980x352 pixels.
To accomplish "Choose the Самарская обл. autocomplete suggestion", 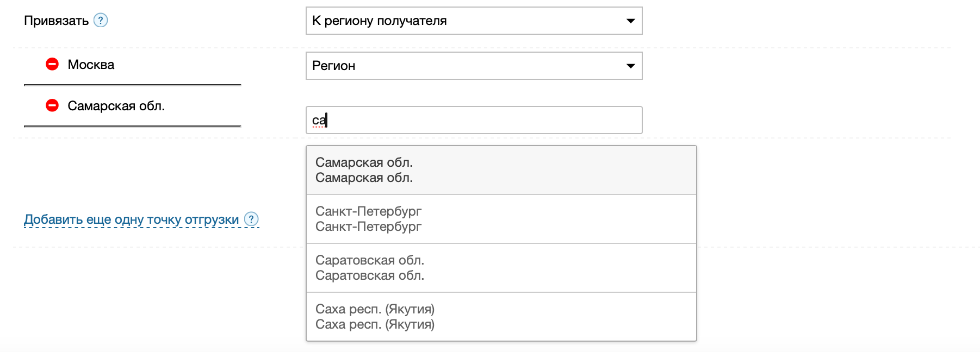I will coord(500,170).
